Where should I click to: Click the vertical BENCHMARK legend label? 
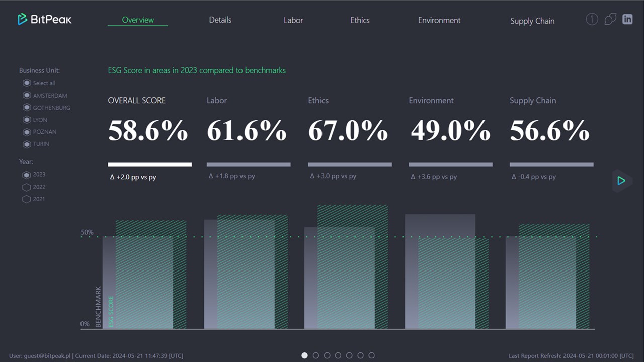click(98, 307)
